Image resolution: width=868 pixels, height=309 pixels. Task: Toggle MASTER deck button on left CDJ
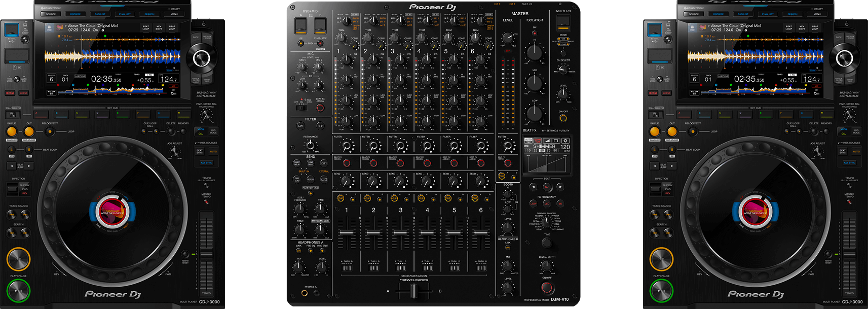pos(213,151)
